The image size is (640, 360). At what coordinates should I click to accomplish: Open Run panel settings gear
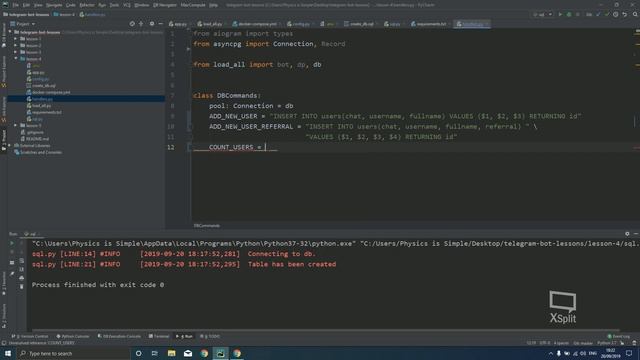[627, 234]
